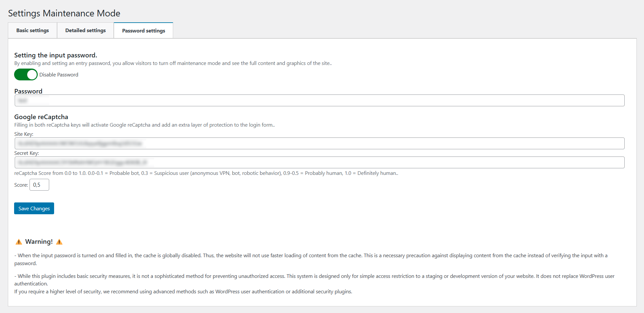644x313 pixels.
Task: Click the warning triangle icon after Warning!
Action: tap(59, 242)
